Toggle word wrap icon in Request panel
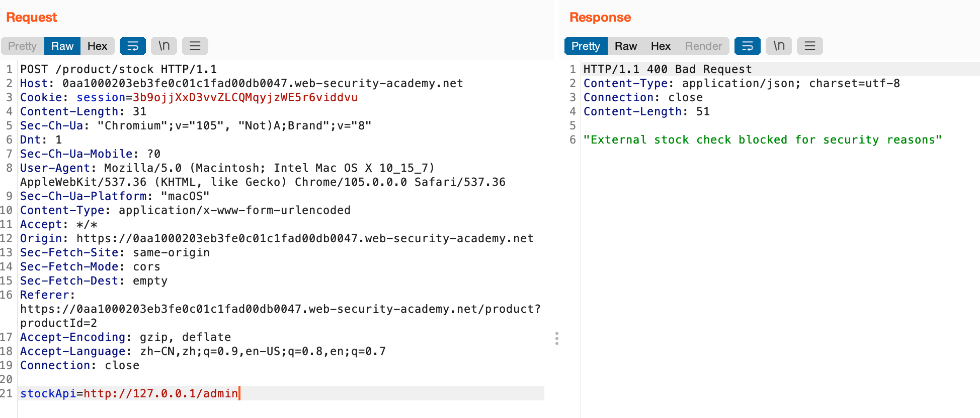 133,46
